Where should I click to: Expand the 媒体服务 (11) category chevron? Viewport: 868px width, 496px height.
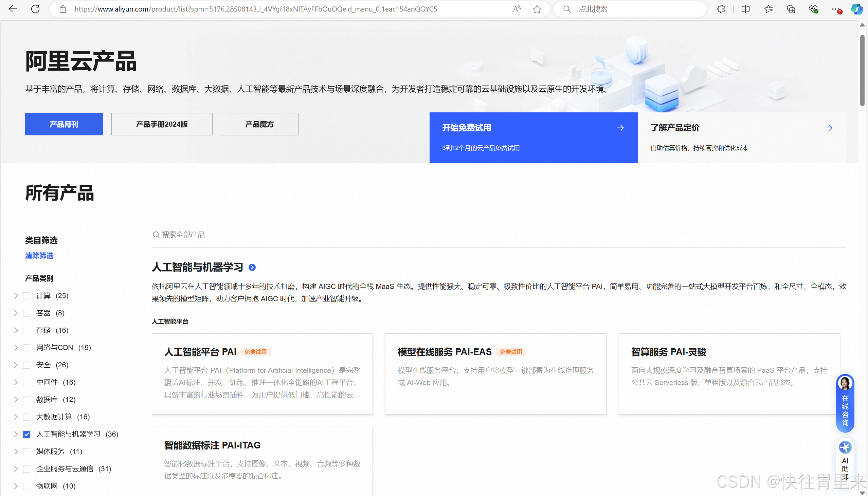point(16,452)
